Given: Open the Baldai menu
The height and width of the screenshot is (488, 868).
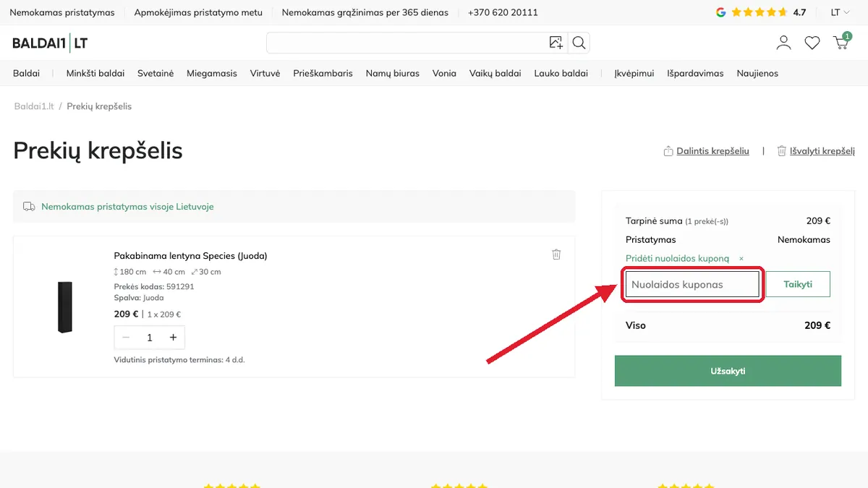Looking at the screenshot, I should tap(26, 73).
